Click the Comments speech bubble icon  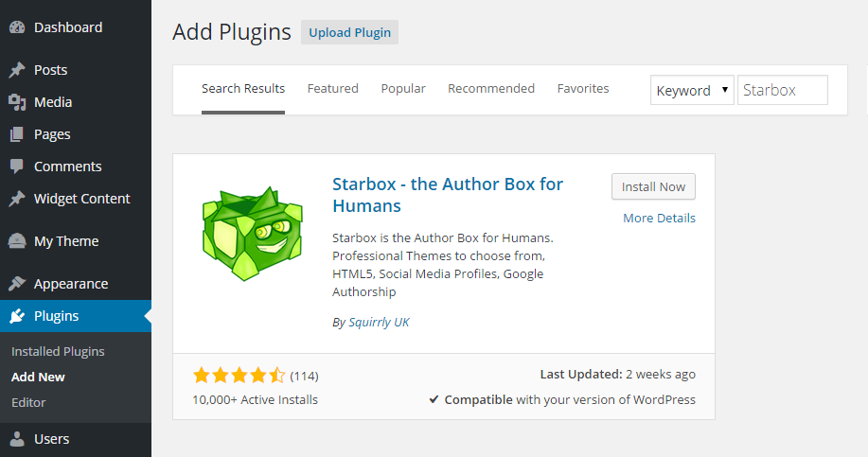pos(17,167)
